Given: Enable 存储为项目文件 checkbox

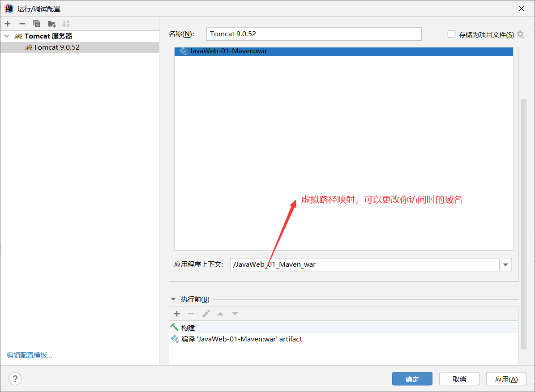Looking at the screenshot, I should 451,34.
